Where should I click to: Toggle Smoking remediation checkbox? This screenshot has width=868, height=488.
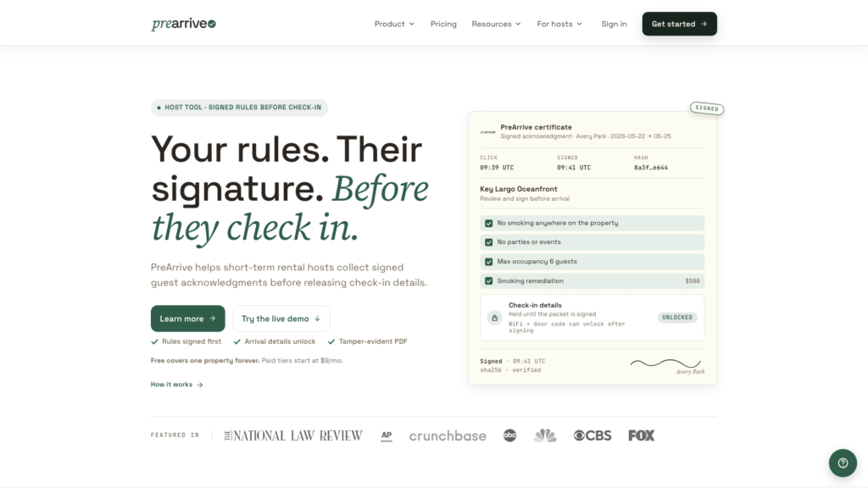click(489, 281)
